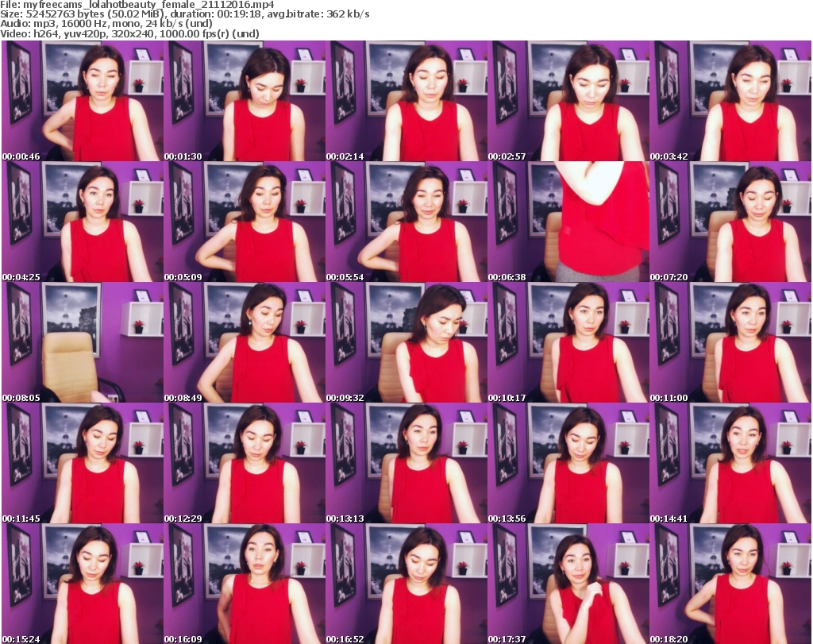Select the thumbnail stamped 00:03:42

coord(730,101)
